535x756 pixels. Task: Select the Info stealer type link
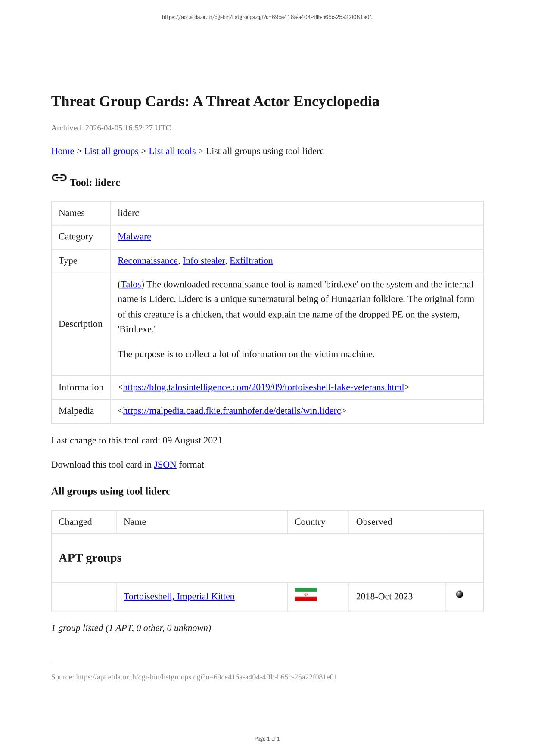(x=203, y=260)
